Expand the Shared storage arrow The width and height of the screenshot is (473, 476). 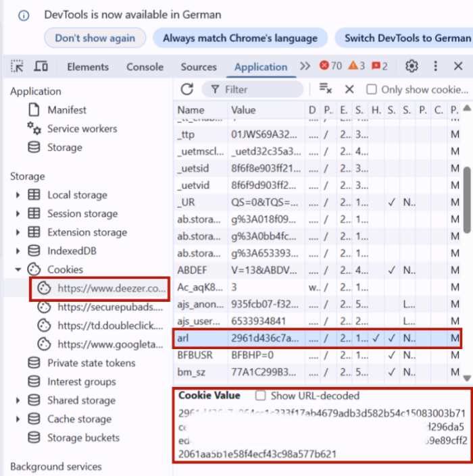pos(18,400)
